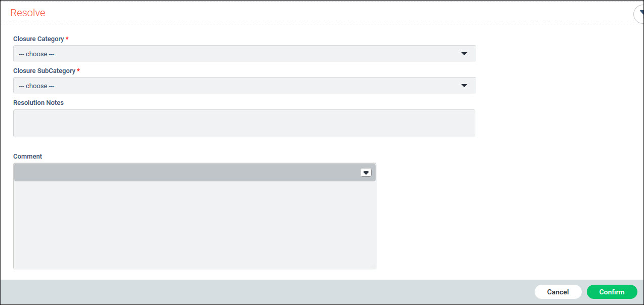Open the Closure SubCategory select field
Viewport: 644px width, 305px height.
point(244,86)
